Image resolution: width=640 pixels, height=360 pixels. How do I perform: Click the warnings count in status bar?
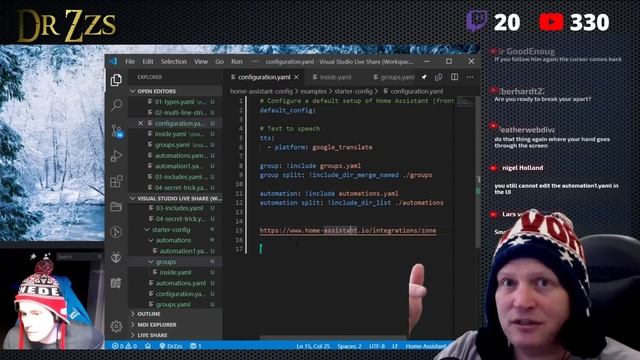point(131,346)
